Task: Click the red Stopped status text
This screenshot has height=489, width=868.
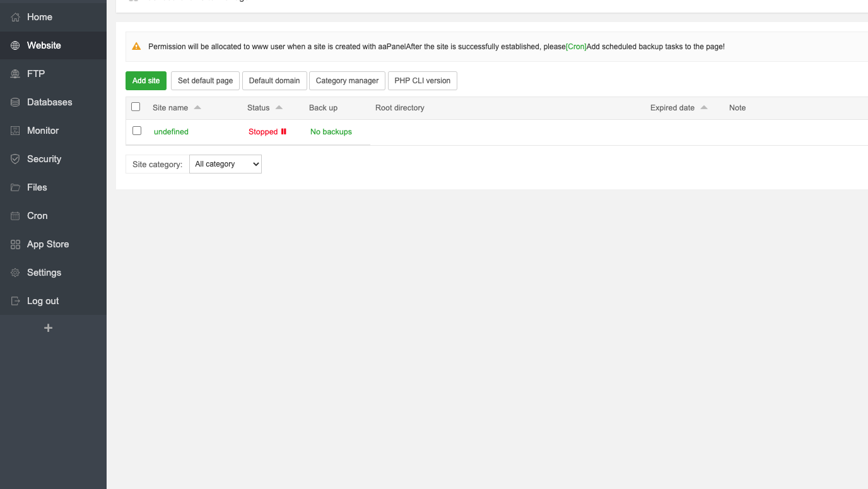Action: click(263, 132)
